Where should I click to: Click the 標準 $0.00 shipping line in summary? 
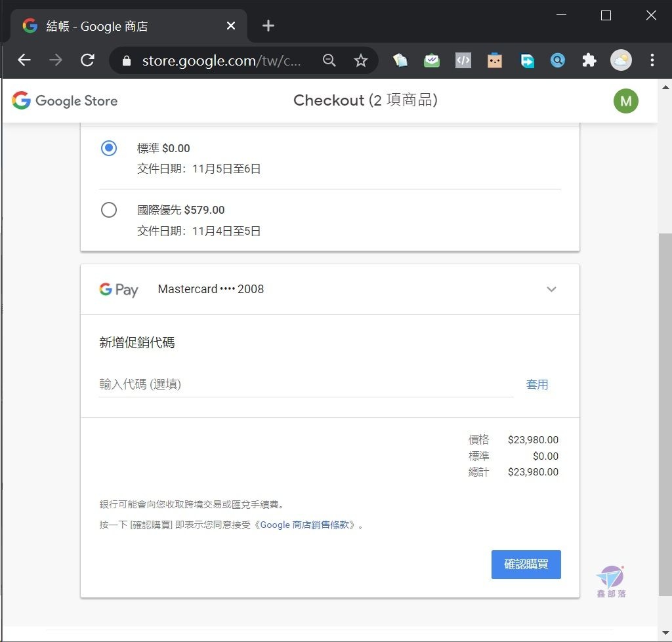[x=513, y=456]
